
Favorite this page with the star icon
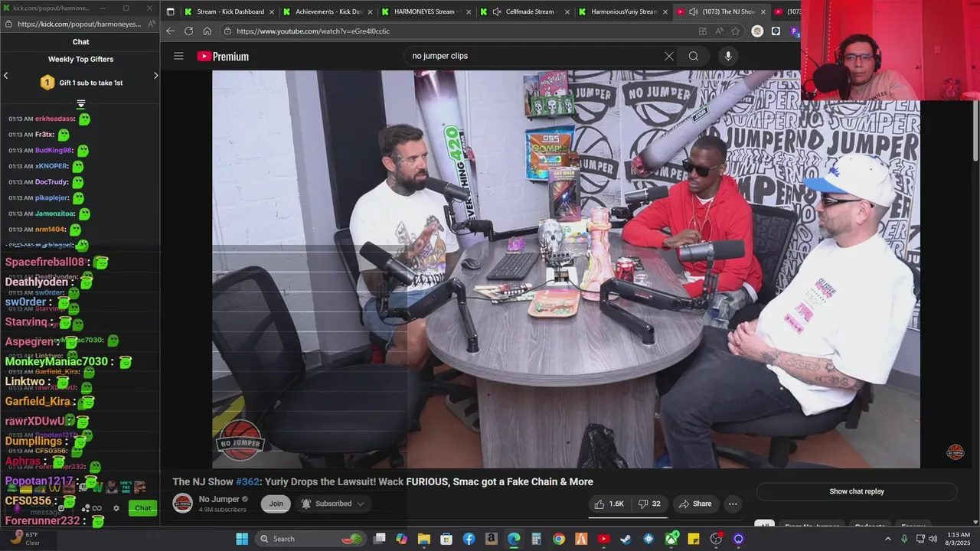(736, 31)
